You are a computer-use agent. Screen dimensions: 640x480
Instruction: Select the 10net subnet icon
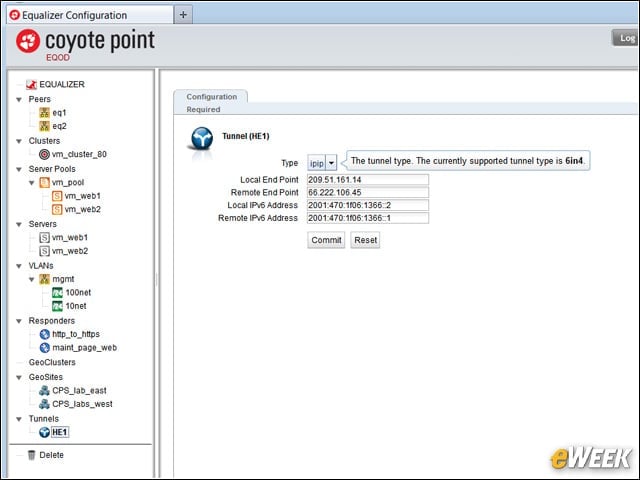pos(57,306)
